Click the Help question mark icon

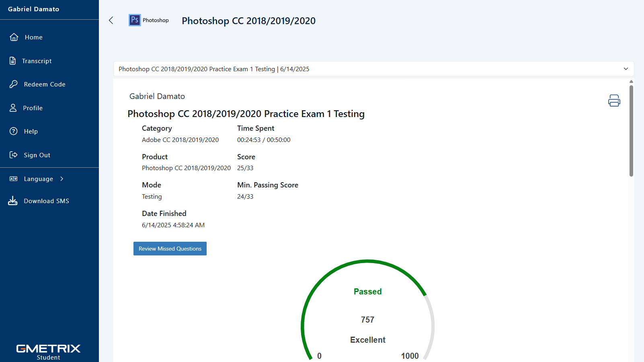coord(14,131)
